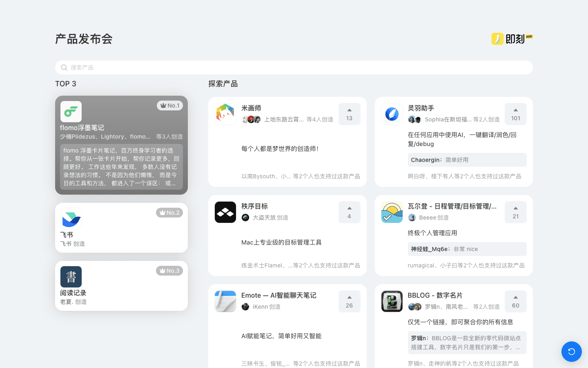This screenshot has width=588, height=368.
Task: Click 以南Bysouth supporters line
Action: click(x=301, y=176)
